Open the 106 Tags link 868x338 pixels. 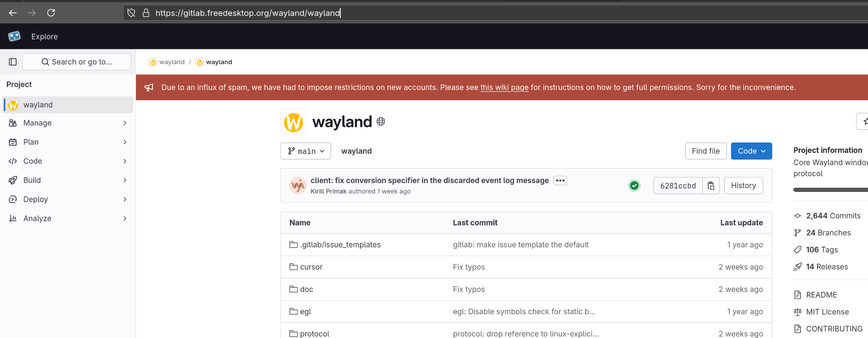click(816, 250)
